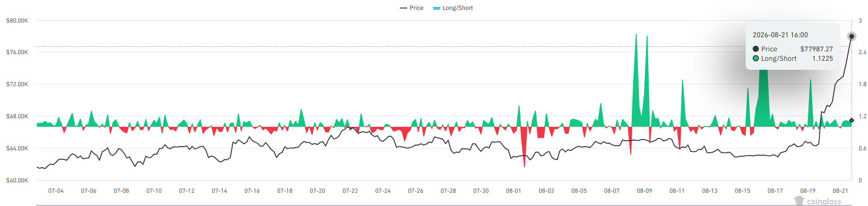Click the 07-22 date label

350,191
